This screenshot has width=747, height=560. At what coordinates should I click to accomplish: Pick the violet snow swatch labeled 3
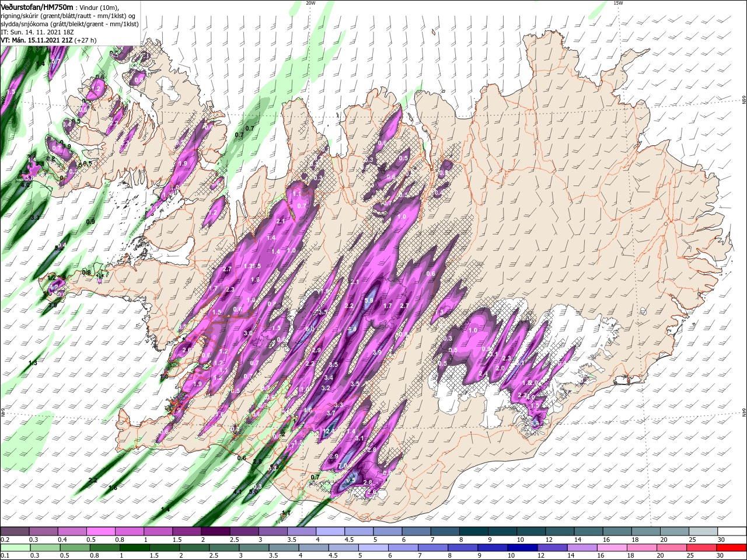click(273, 532)
